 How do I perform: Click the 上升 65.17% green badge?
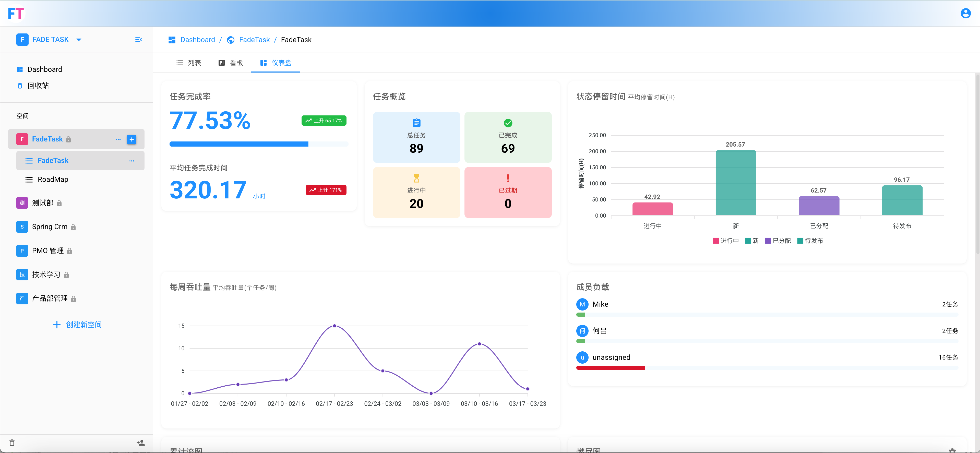click(x=324, y=121)
